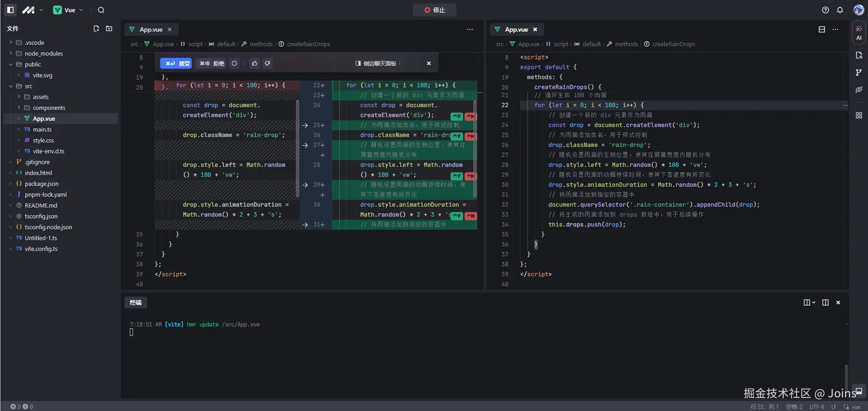Open left editor more actions menu

pyautogui.click(x=470, y=29)
